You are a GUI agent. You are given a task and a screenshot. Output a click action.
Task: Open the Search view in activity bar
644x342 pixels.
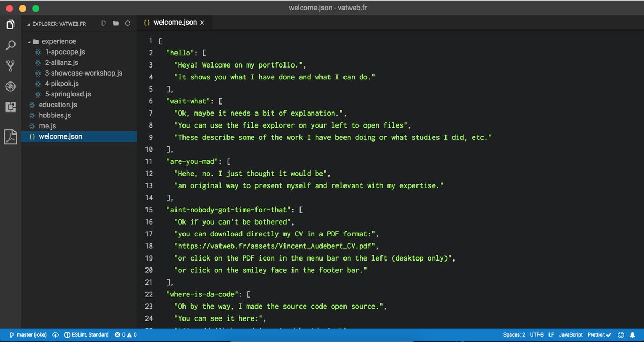[x=10, y=45]
